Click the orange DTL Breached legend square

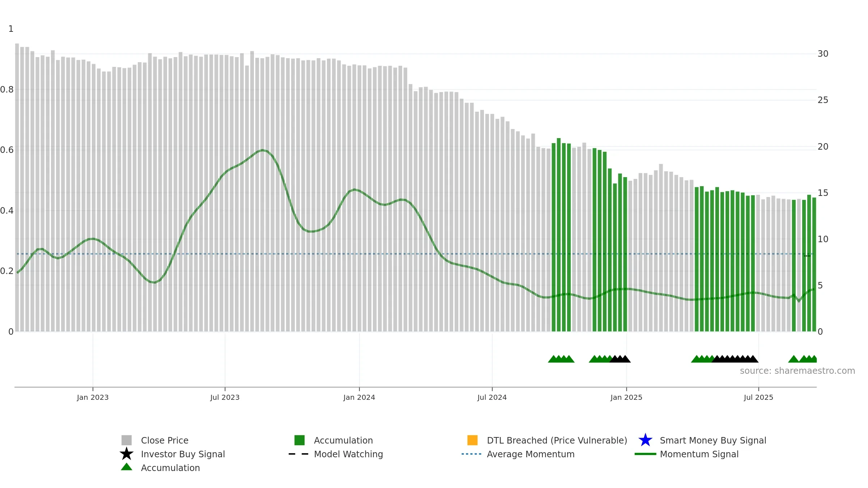472,440
